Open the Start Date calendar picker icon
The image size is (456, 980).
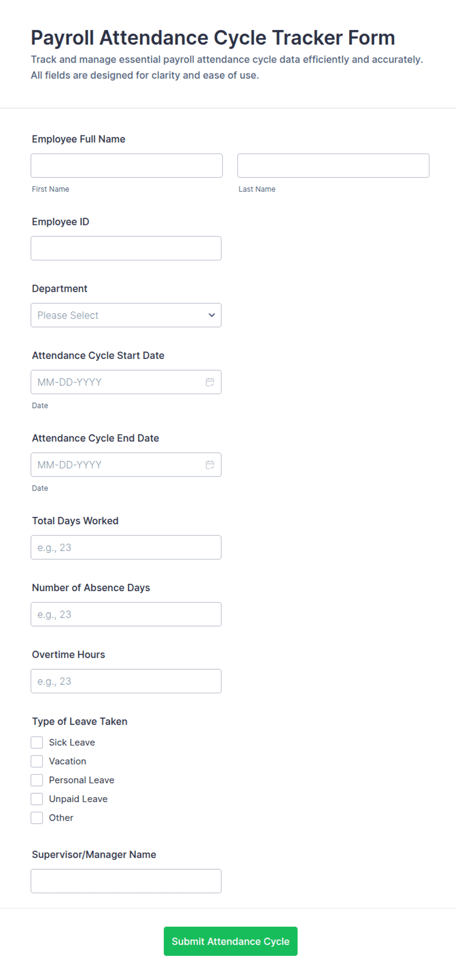[210, 382]
